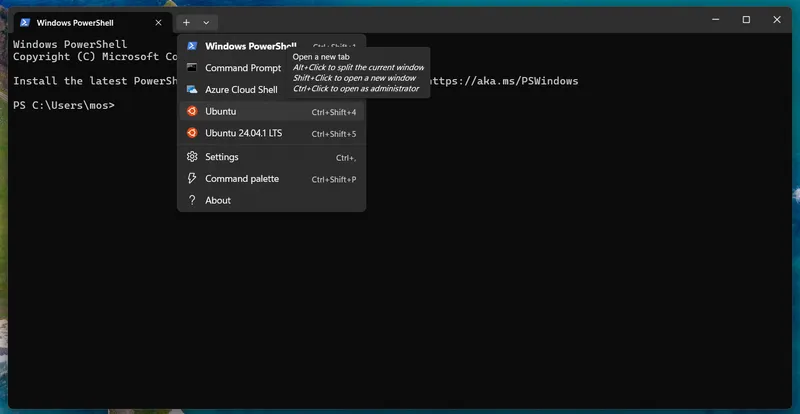The width and height of the screenshot is (800, 414).
Task: Click the Command palette lightning icon
Action: point(192,179)
